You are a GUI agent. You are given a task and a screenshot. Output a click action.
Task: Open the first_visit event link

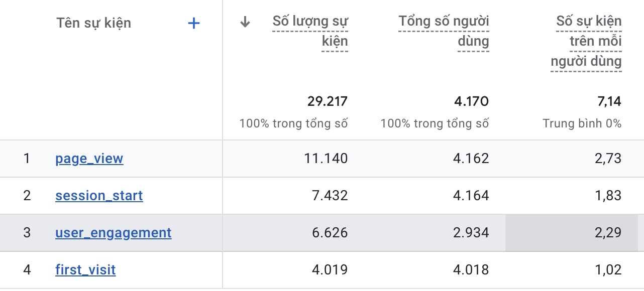[85, 270]
